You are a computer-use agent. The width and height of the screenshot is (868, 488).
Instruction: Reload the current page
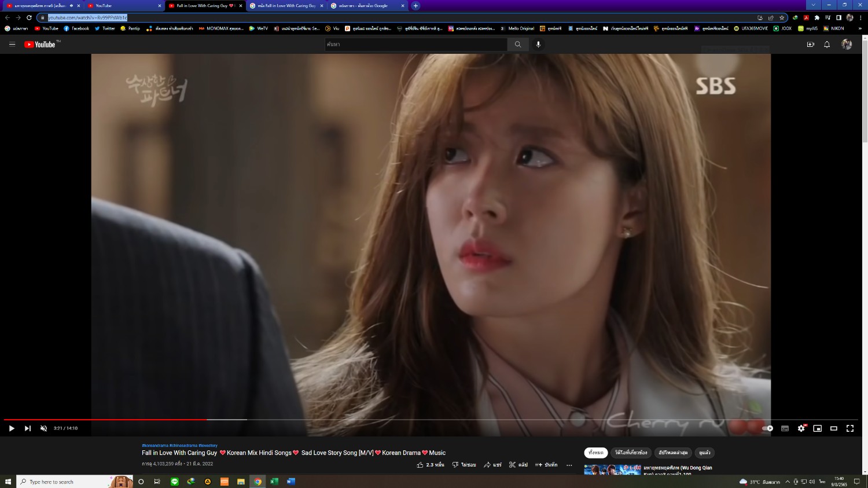tap(29, 17)
